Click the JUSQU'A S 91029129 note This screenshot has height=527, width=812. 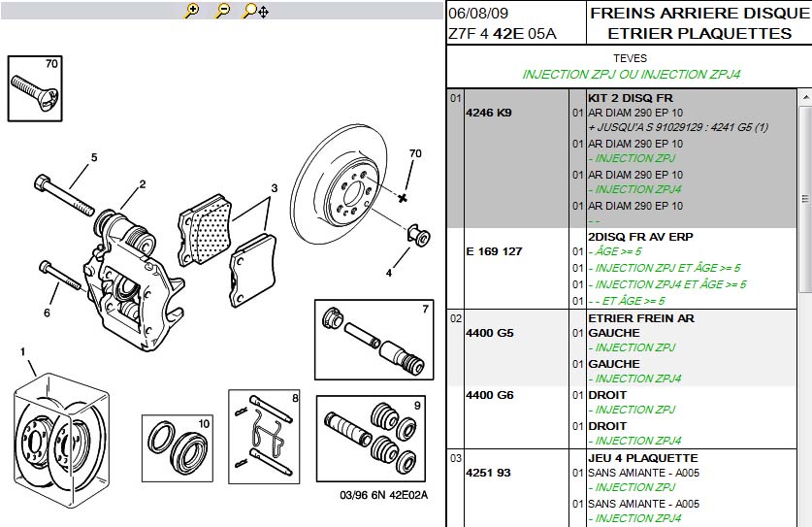(678, 127)
